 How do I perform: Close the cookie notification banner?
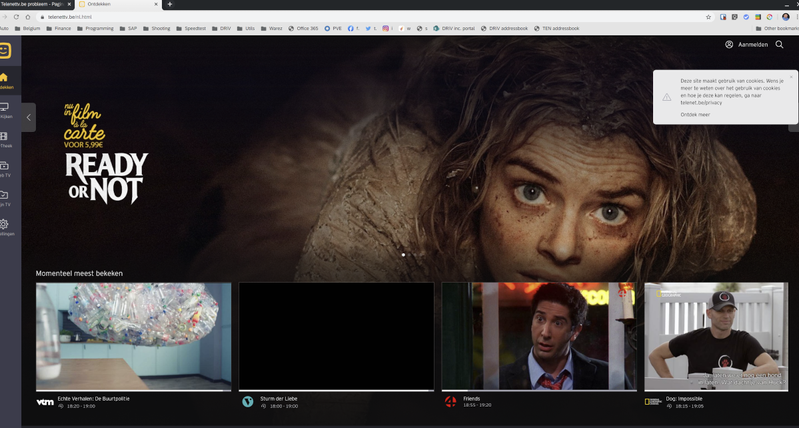[x=790, y=77]
